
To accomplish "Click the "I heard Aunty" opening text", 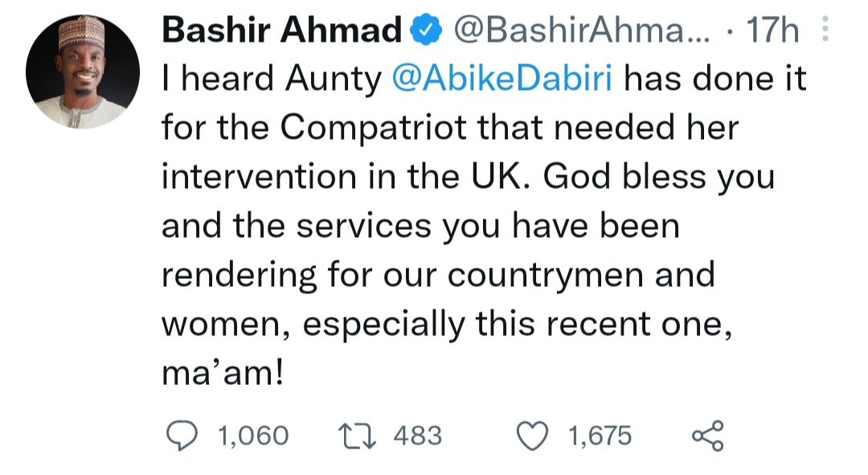I will pyautogui.click(x=272, y=79).
